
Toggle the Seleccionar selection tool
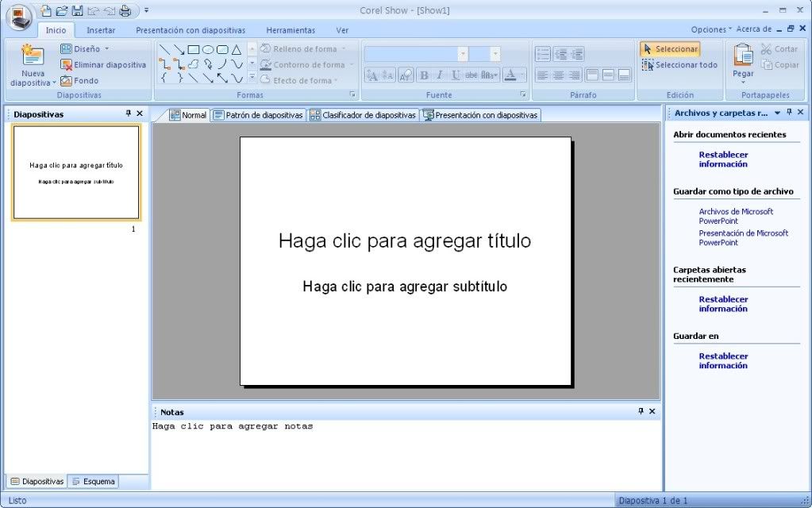click(670, 48)
